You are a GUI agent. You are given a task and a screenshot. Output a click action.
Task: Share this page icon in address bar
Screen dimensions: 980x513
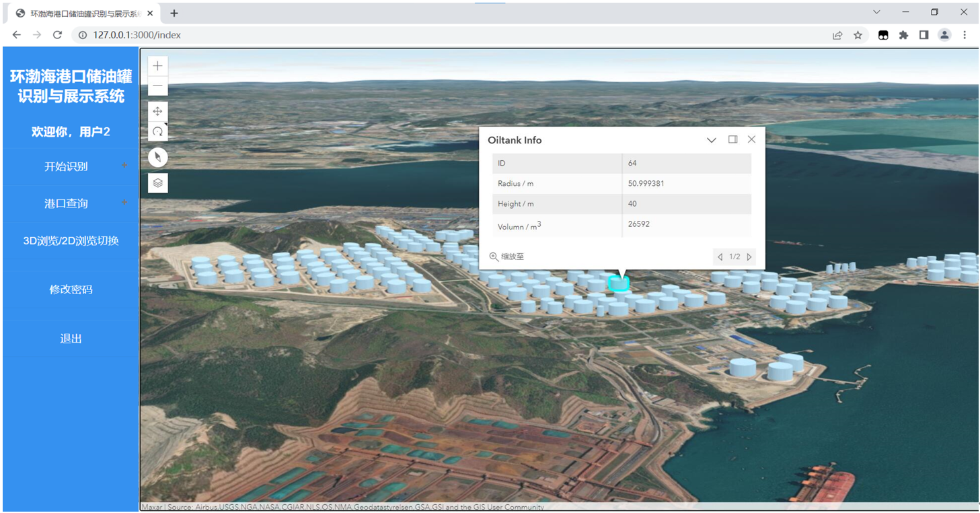tap(837, 35)
